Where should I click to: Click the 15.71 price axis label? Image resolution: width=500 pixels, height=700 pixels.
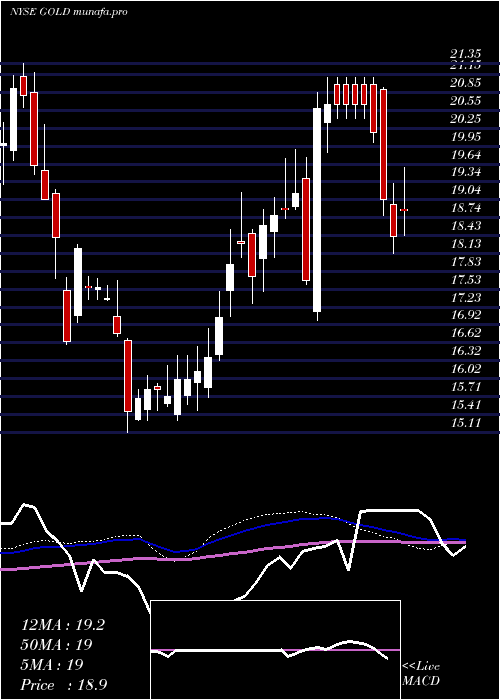click(x=466, y=387)
